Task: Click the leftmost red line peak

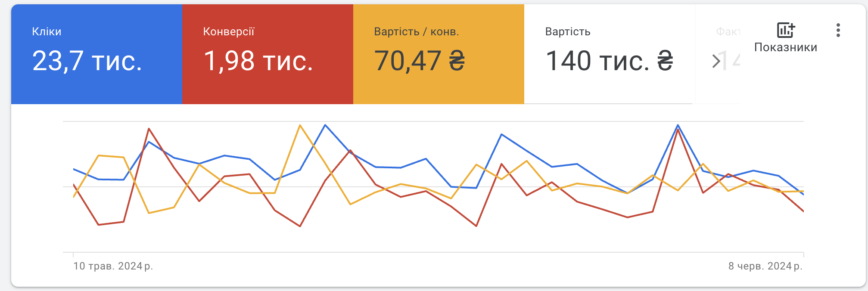Action: click(x=149, y=128)
